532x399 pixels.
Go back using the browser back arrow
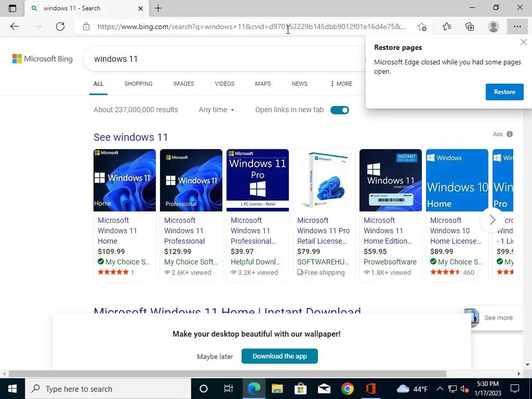(x=14, y=26)
